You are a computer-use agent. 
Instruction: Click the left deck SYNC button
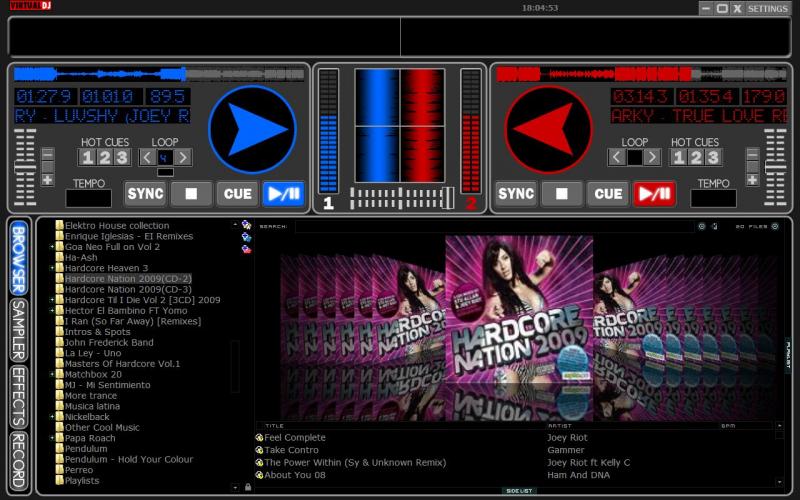(x=145, y=194)
